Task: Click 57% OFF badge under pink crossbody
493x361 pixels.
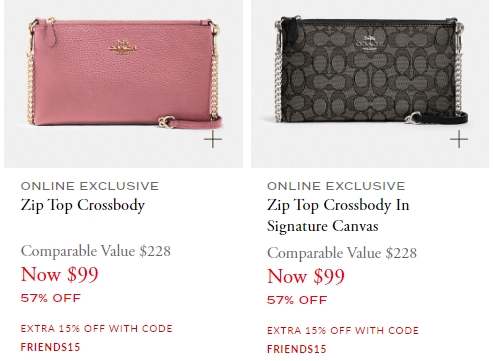Action: pyautogui.click(x=51, y=298)
